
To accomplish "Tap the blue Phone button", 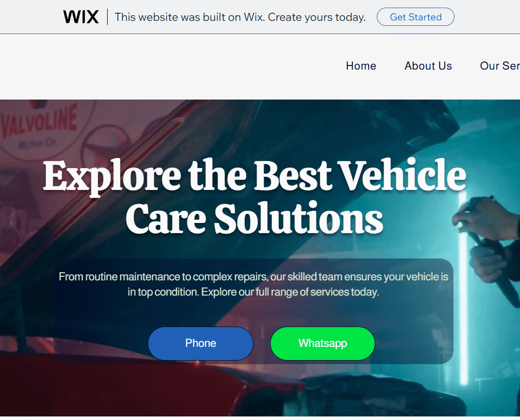I will coord(201,343).
